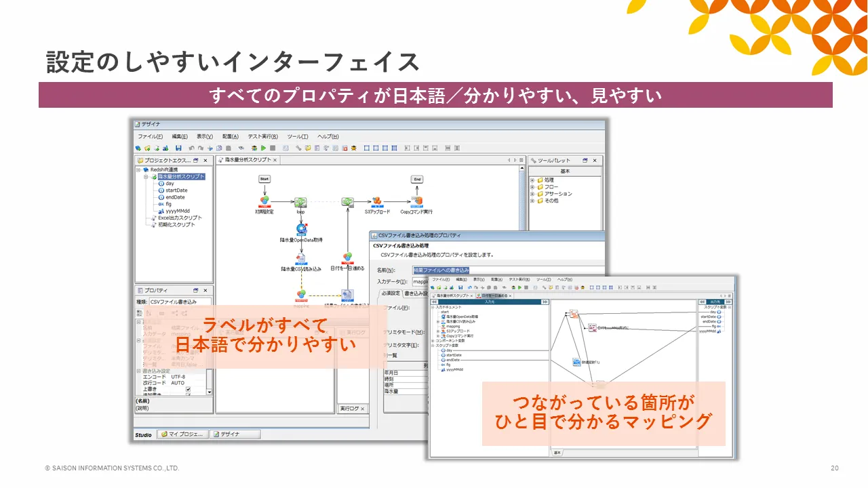Select the 降水量 row in column list
The image size is (868, 488).
405,391
